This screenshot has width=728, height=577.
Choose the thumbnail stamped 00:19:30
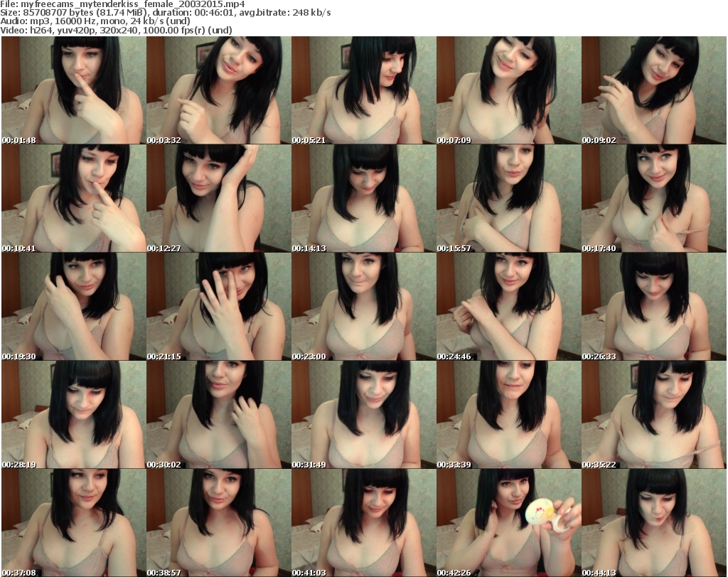74,307
